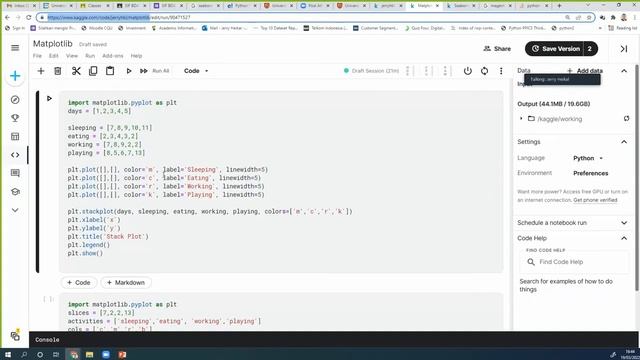Screen dimensions: 640x360
Task: Open the Code cell type dropdown
Action: [196, 71]
